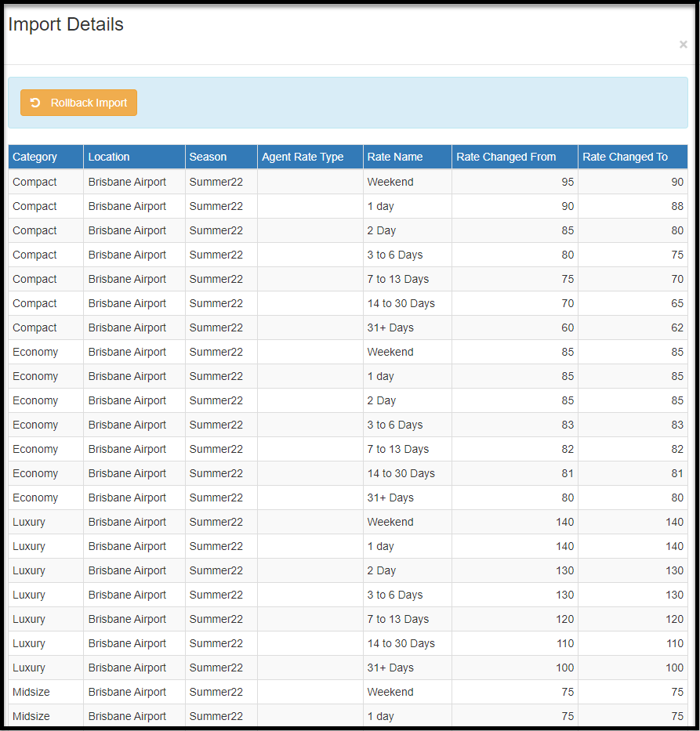Click value 100 in Rate Changed To column

(x=674, y=667)
